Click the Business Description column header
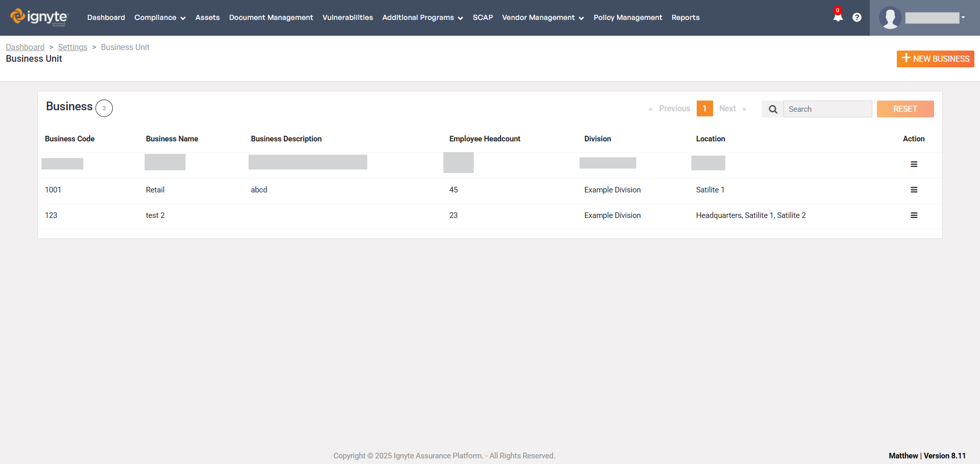 [286, 139]
